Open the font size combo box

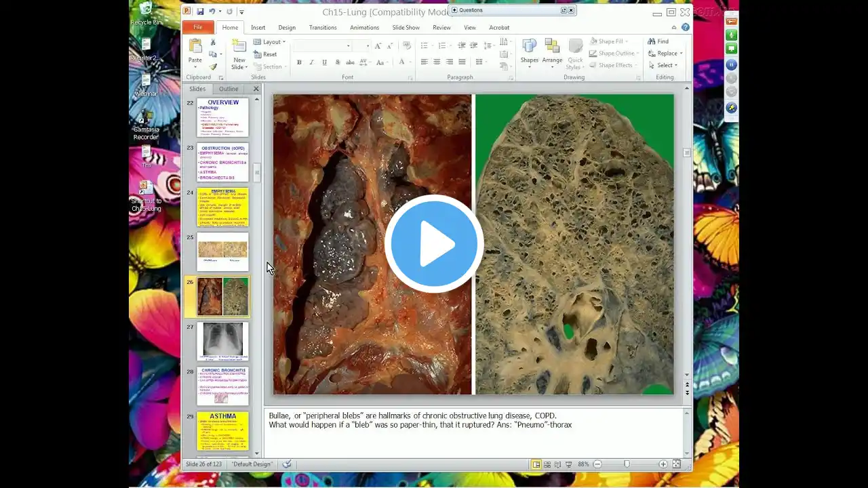coord(361,45)
